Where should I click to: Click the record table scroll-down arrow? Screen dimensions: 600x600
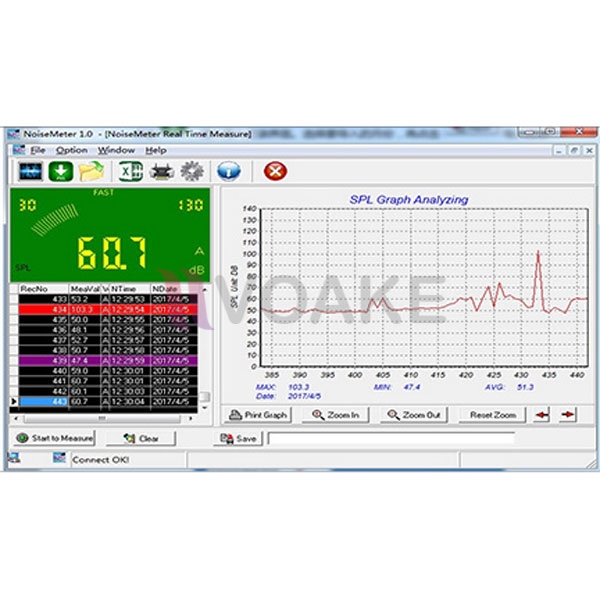pyautogui.click(x=205, y=408)
